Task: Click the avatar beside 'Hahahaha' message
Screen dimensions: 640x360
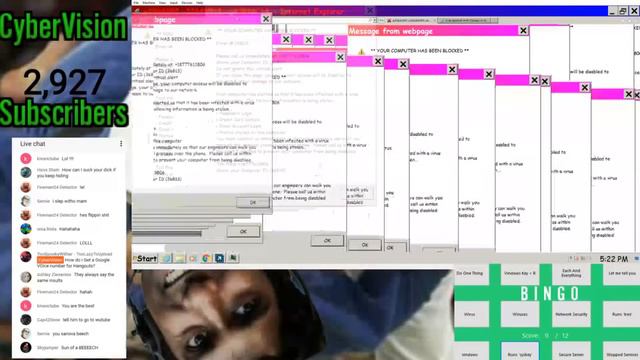Action: click(26, 229)
